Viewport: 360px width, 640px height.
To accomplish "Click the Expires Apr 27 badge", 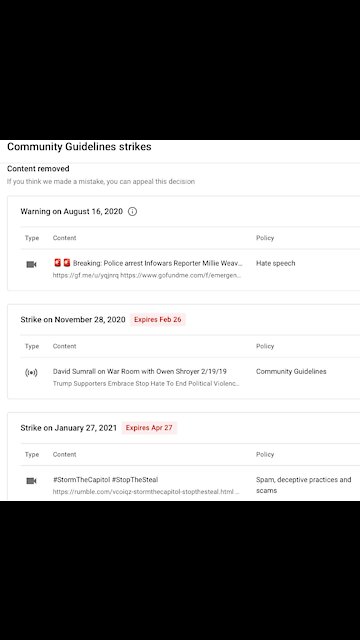I will [x=149, y=428].
